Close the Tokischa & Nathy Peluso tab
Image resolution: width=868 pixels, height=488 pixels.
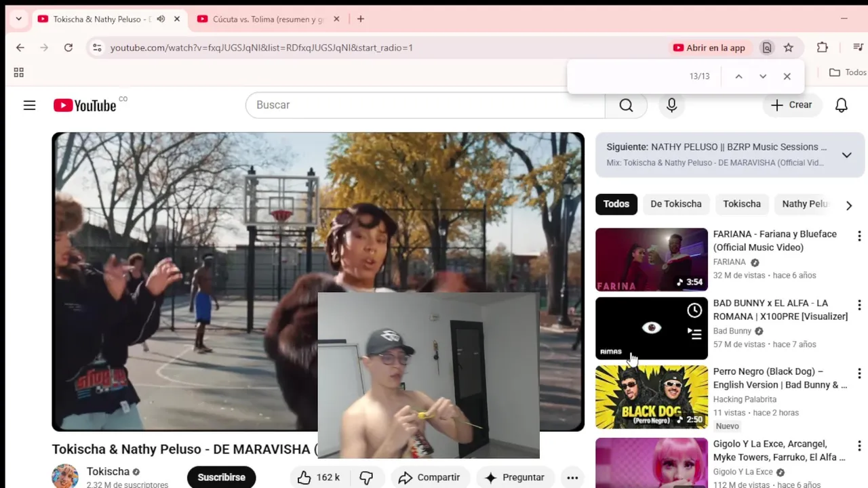click(177, 19)
